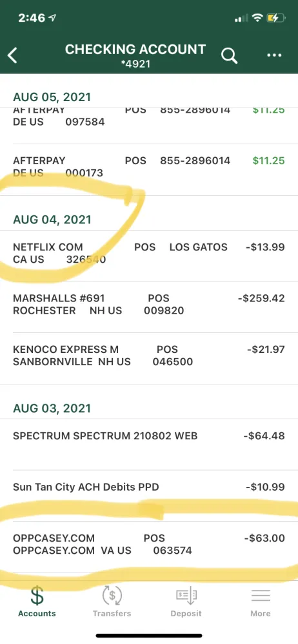Open the Netflix.com -$13.99 transaction
Viewport: 298px width, 644px height.
tap(149, 256)
